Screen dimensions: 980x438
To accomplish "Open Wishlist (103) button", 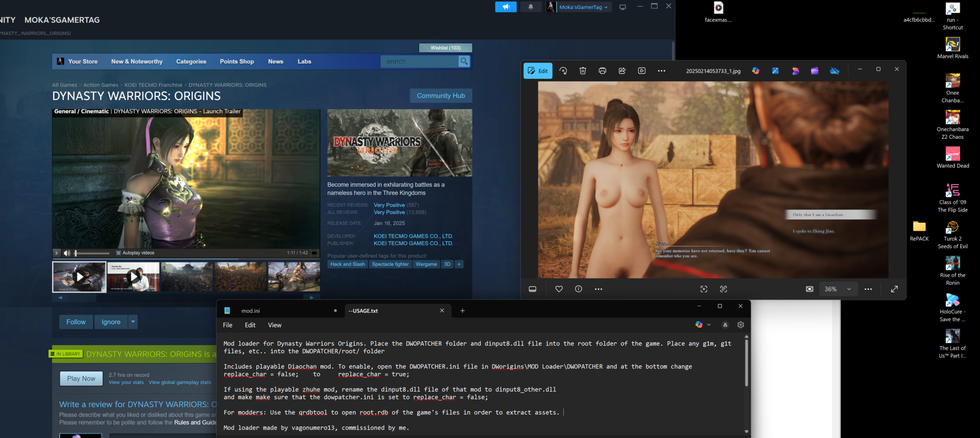I will (446, 47).
